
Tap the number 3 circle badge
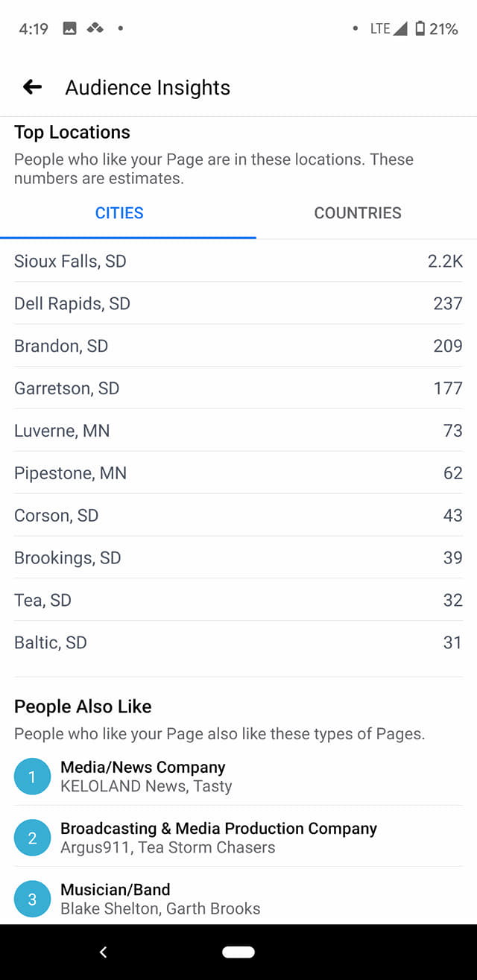coord(32,899)
